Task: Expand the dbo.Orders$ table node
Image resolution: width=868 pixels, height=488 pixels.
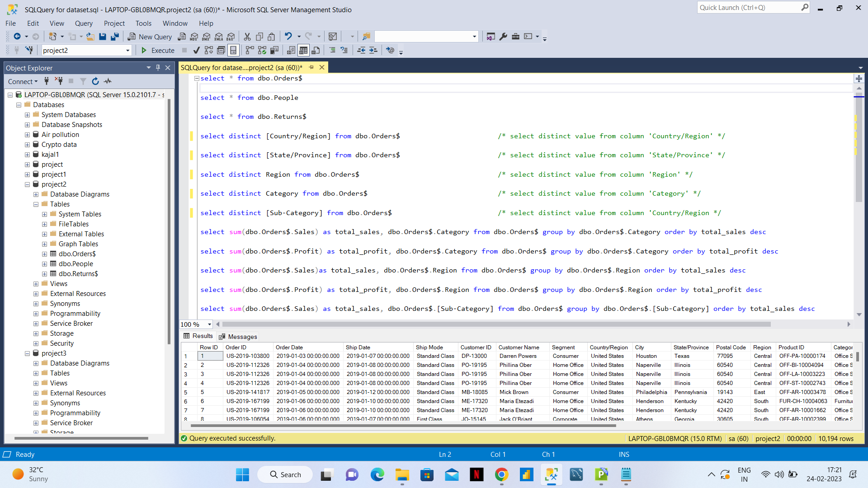Action: click(x=44, y=254)
